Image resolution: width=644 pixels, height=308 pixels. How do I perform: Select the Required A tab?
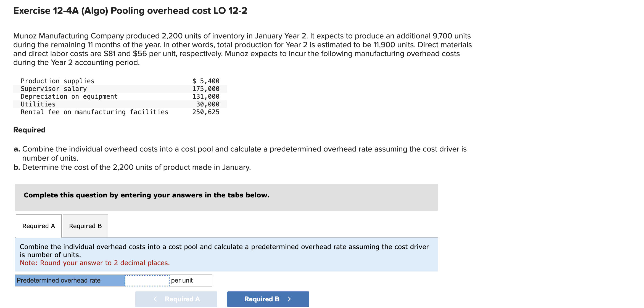[x=38, y=226]
